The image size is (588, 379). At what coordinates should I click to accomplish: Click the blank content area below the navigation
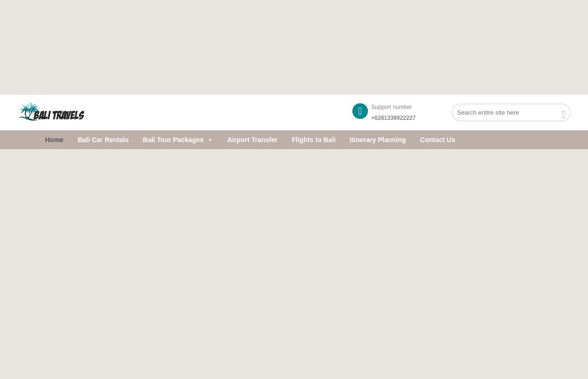(x=294, y=261)
